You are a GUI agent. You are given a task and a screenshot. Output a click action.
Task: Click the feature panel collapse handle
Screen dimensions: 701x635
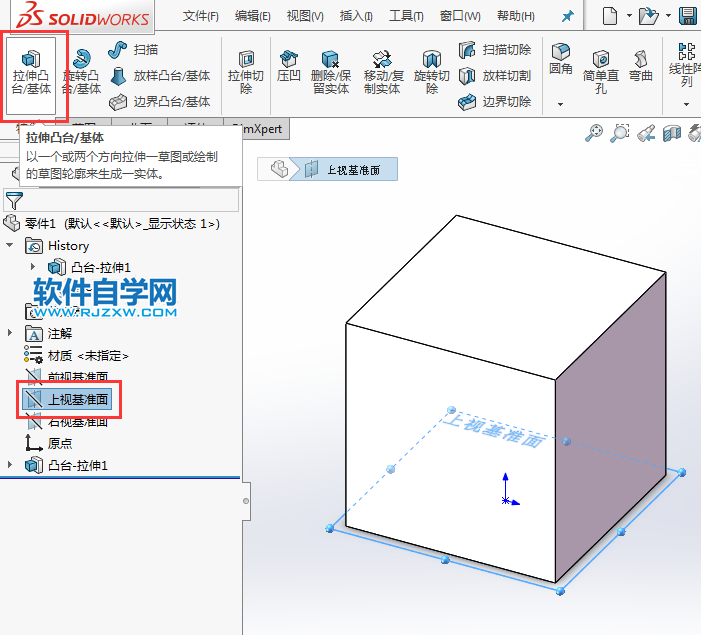point(246,501)
